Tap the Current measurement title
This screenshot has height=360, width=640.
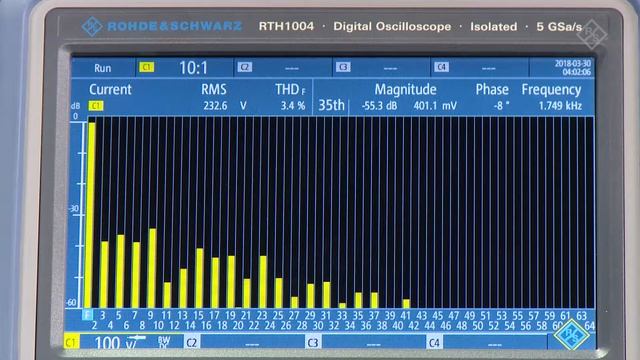pyautogui.click(x=110, y=89)
